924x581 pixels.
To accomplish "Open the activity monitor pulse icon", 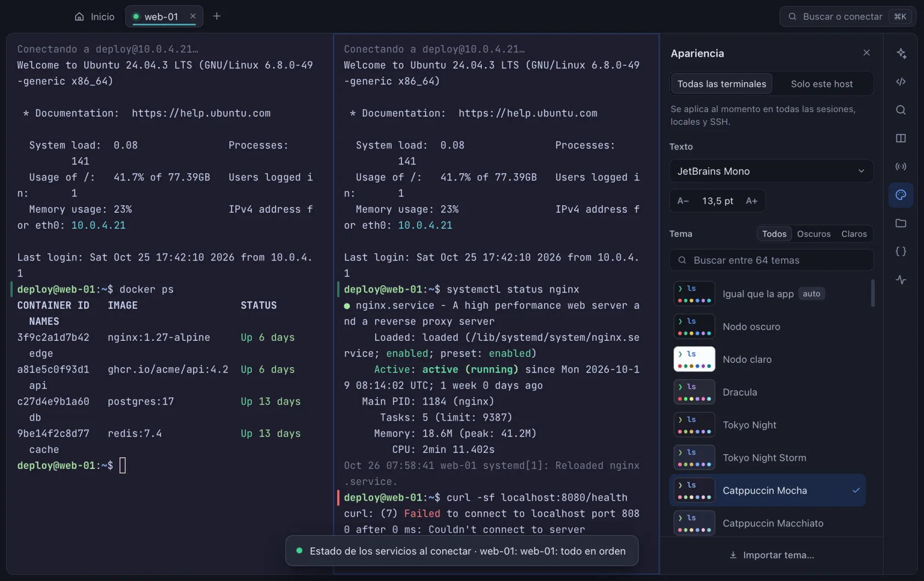I will pos(901,280).
